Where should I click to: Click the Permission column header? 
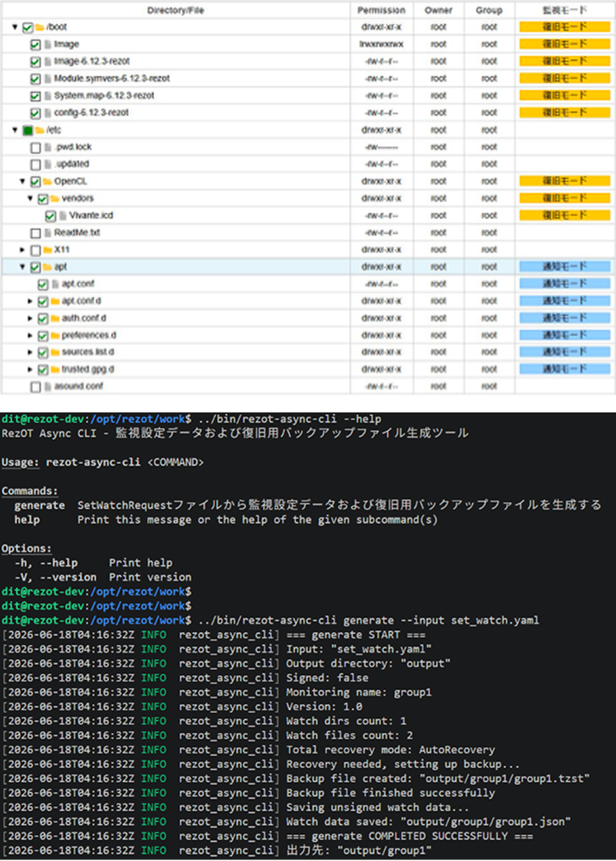tap(381, 10)
